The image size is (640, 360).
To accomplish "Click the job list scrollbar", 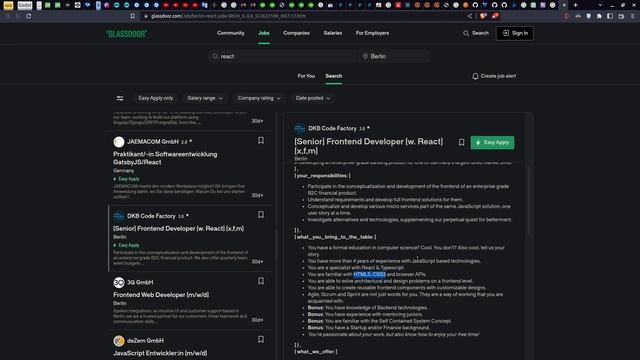I will pos(276,245).
